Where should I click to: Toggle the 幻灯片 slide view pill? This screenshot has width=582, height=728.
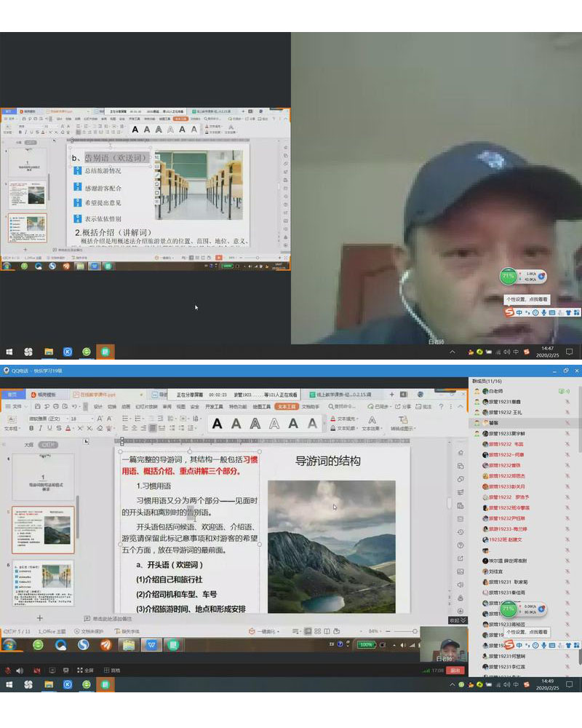coord(49,445)
